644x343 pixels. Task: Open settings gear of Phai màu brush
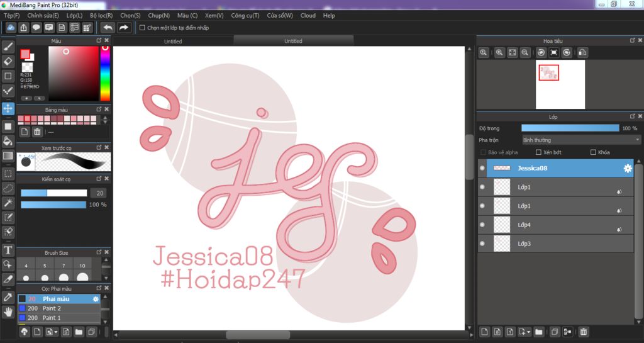[96, 299]
